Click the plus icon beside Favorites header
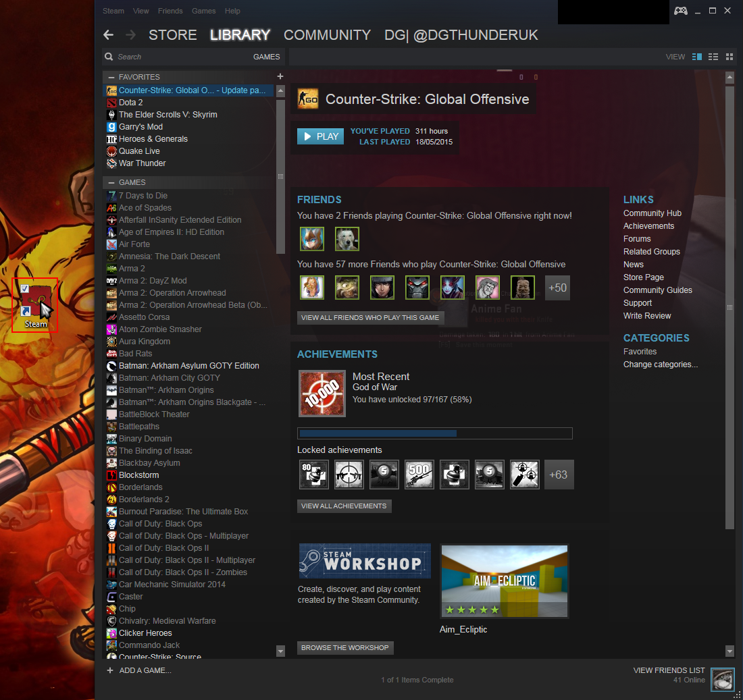743x700 pixels. (280, 76)
